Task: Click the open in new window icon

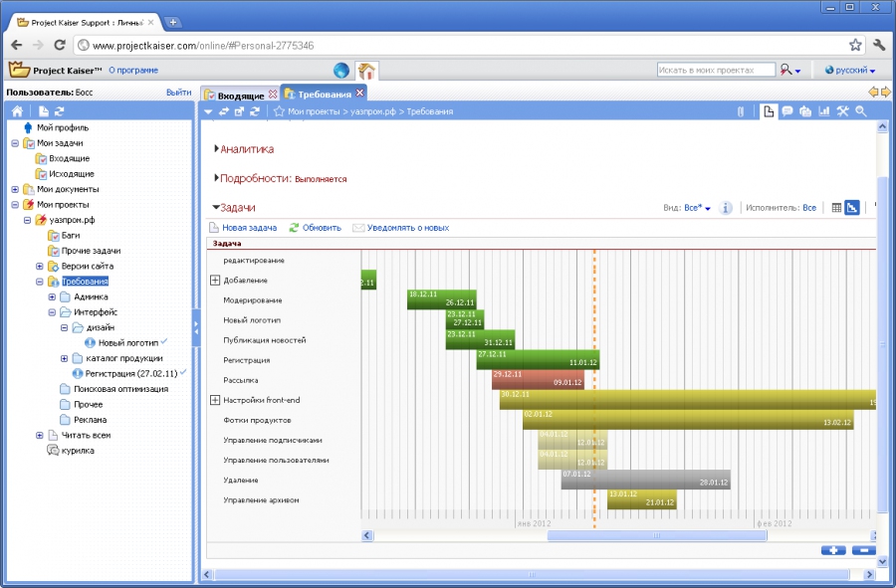Action: tap(239, 111)
